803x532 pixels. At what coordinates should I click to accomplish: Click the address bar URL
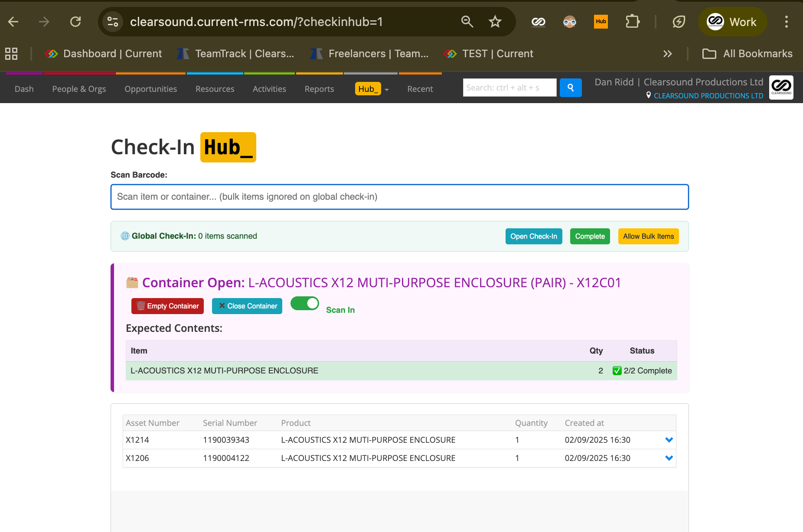[x=256, y=22]
